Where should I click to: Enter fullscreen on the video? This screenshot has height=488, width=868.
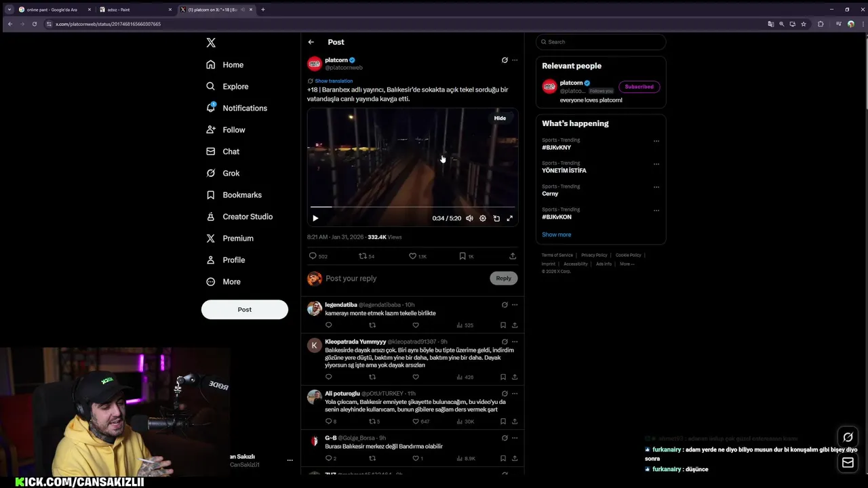point(510,218)
